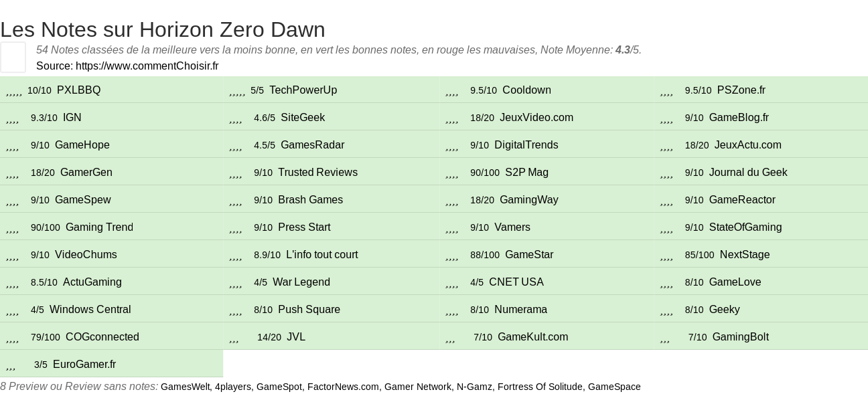Open the Push Square review
This screenshot has width=868, height=394.
pos(309,310)
